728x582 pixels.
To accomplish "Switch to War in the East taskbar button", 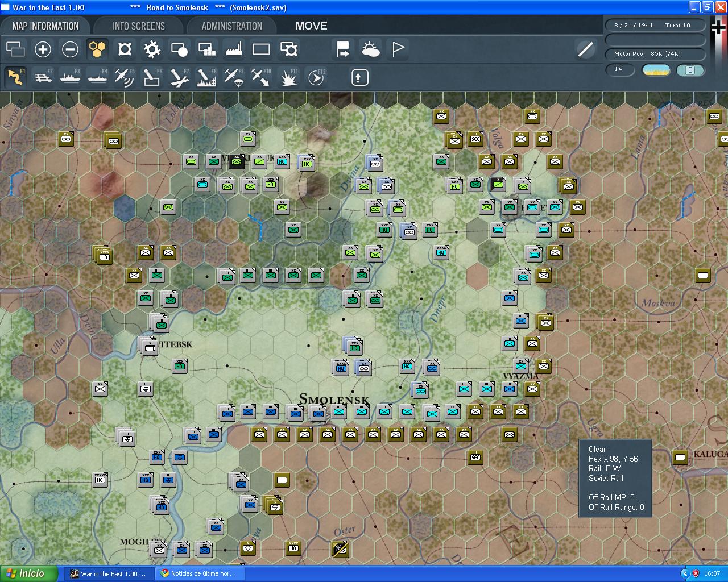I will coord(108,573).
